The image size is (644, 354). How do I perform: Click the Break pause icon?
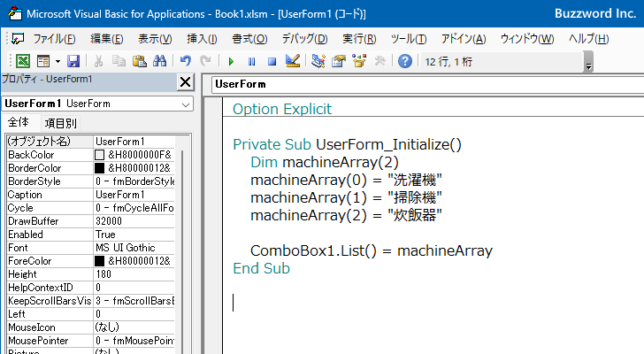(x=251, y=62)
